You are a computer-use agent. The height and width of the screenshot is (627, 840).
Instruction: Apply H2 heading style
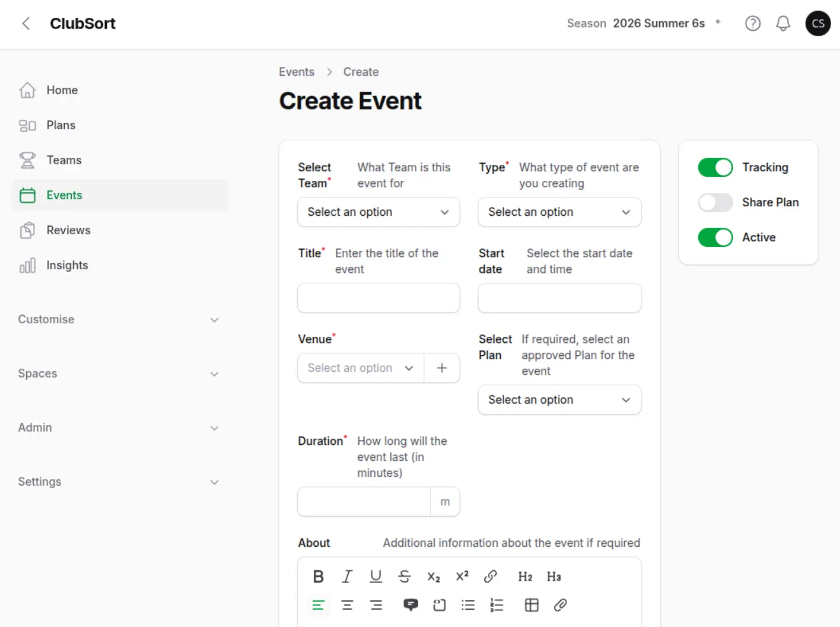click(x=525, y=577)
